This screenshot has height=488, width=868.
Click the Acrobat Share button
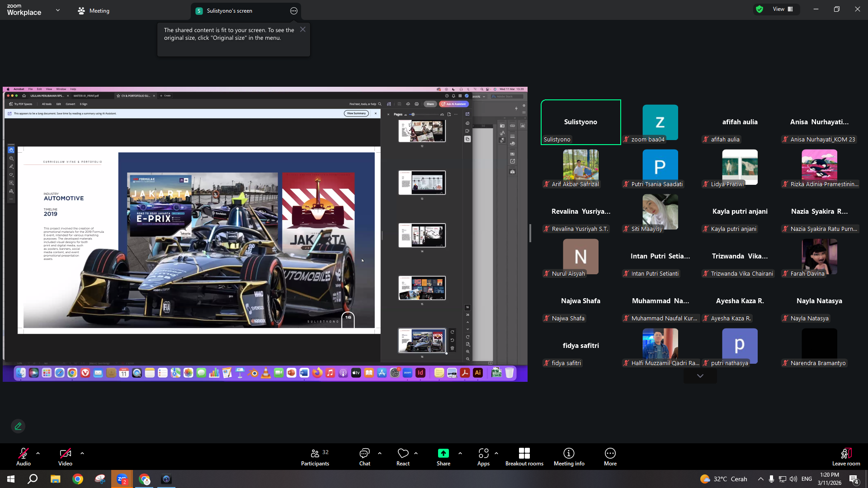click(430, 104)
